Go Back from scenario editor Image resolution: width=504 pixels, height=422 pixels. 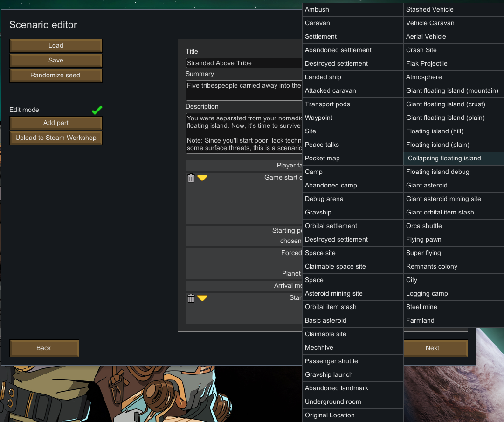[44, 348]
